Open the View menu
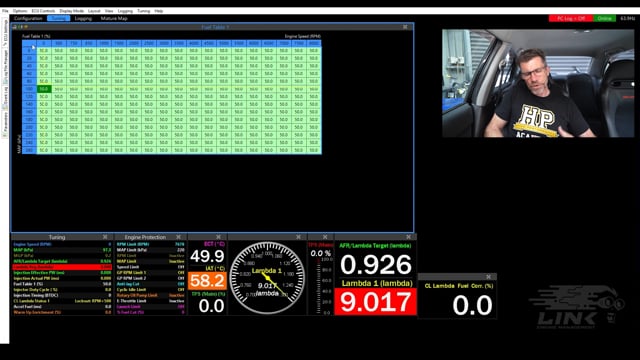Screen dimensions: 640x360 (x=109, y=11)
